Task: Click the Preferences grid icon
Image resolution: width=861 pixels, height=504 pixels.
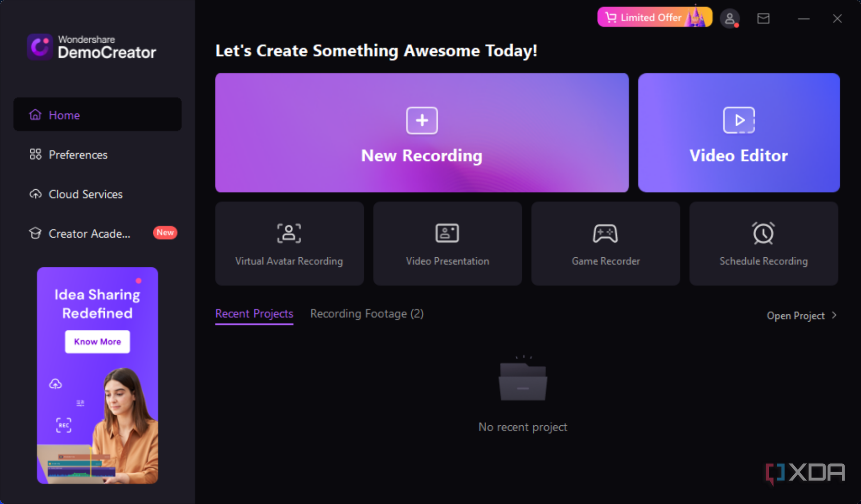Action: [36, 154]
